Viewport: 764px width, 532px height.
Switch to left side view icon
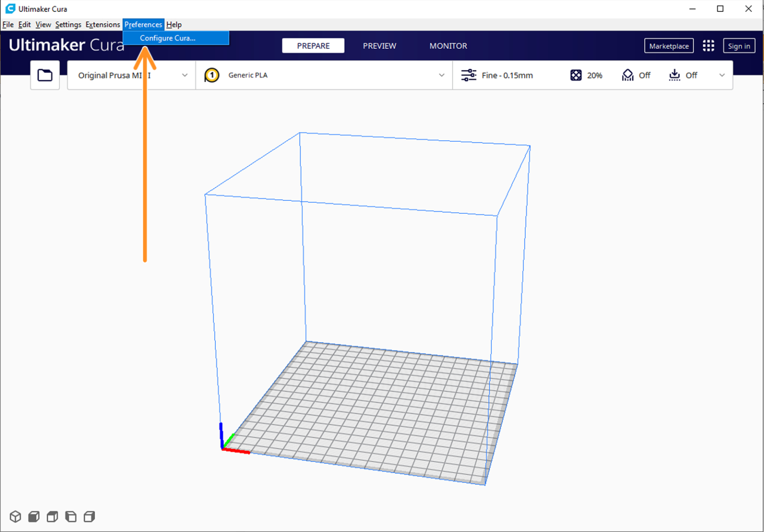point(70,516)
